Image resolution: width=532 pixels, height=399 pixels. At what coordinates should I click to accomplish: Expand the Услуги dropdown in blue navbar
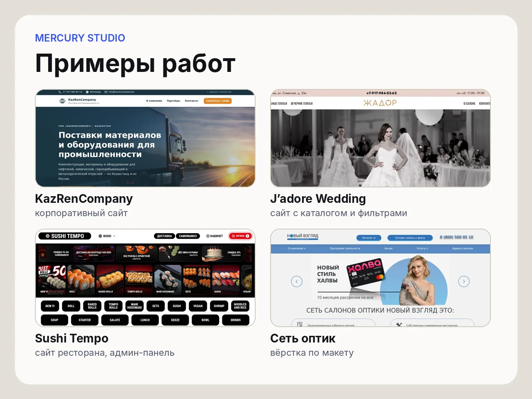[x=422, y=249]
